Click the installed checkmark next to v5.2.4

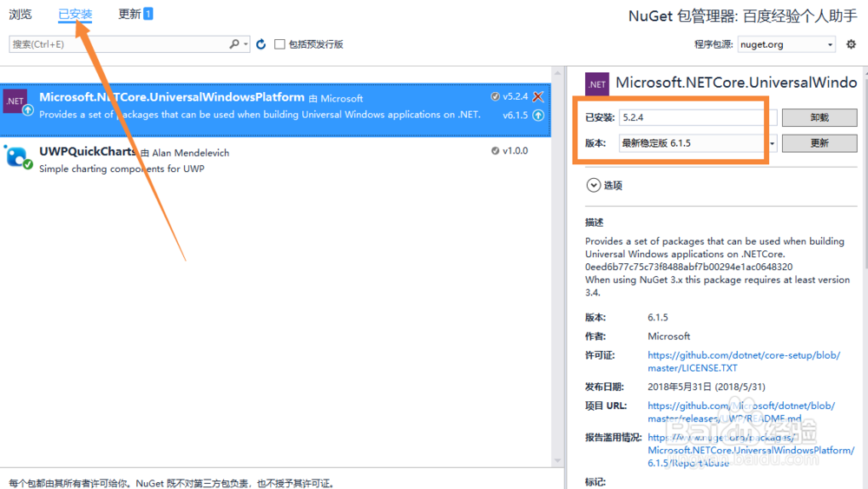pos(495,96)
